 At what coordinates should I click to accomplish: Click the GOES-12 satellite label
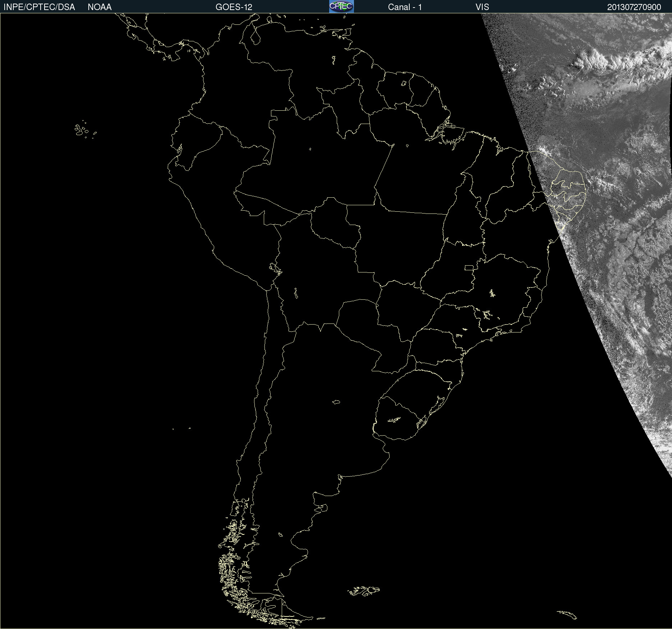(234, 7)
